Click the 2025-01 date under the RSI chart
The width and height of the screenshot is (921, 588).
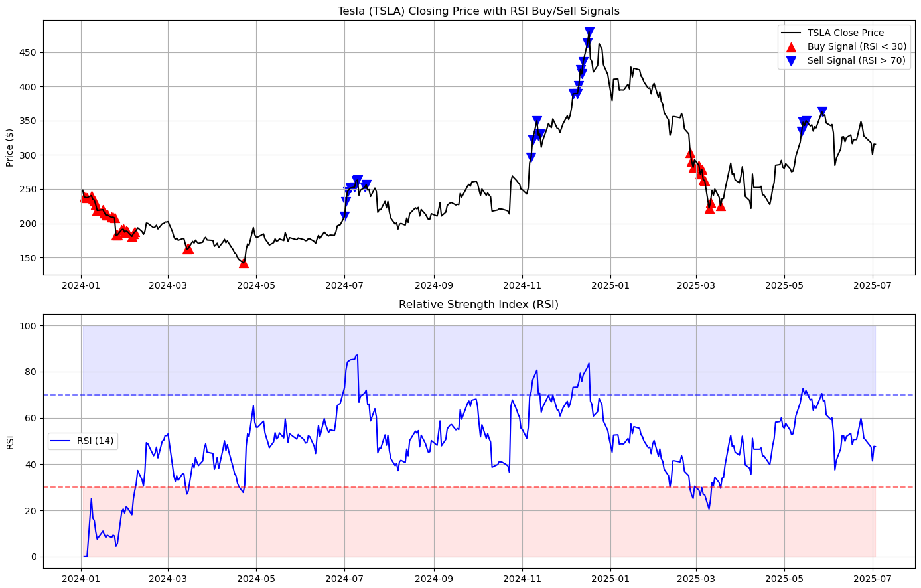[x=610, y=579]
